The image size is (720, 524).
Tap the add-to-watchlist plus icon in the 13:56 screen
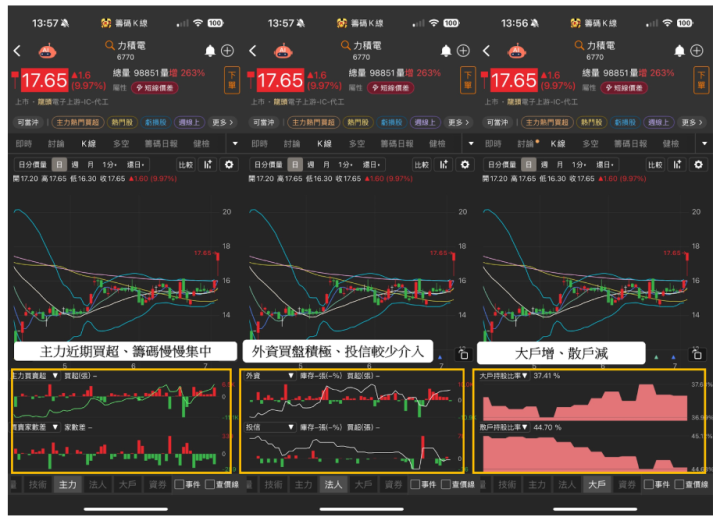pos(697,51)
